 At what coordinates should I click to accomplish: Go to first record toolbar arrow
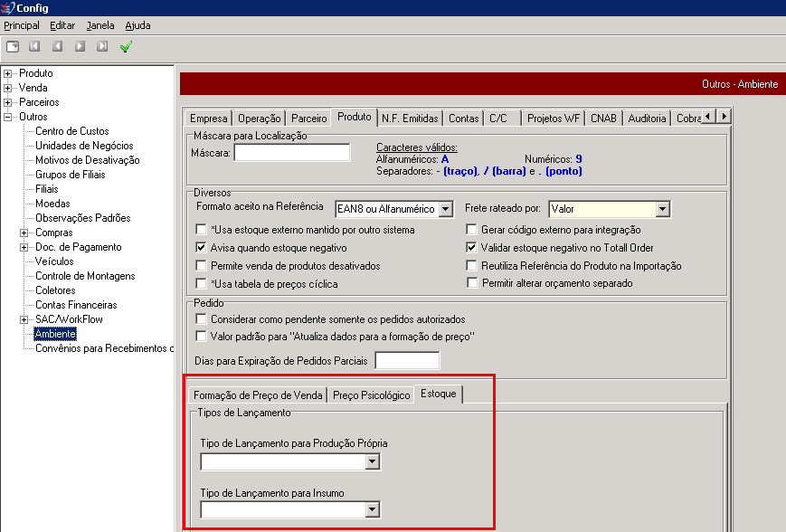tap(34, 47)
